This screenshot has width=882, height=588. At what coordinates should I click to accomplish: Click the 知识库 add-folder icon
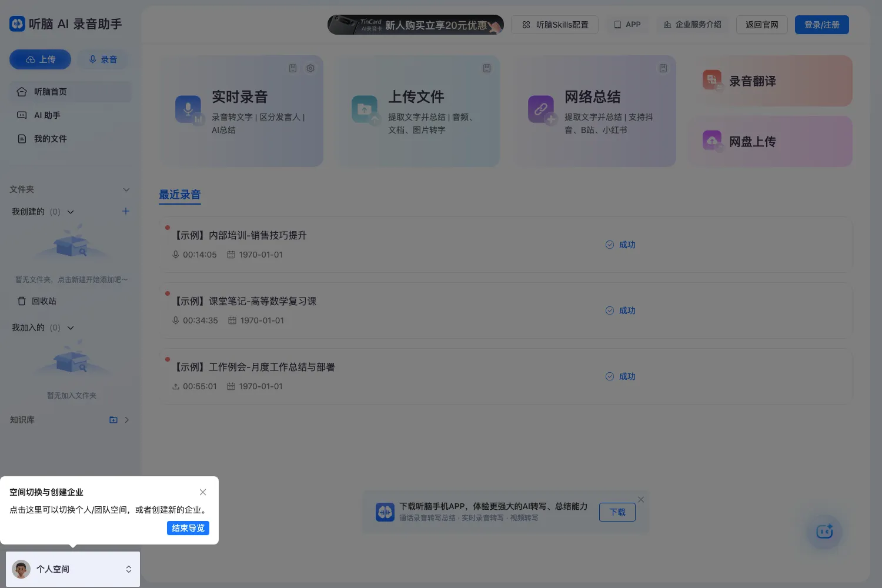point(113,420)
